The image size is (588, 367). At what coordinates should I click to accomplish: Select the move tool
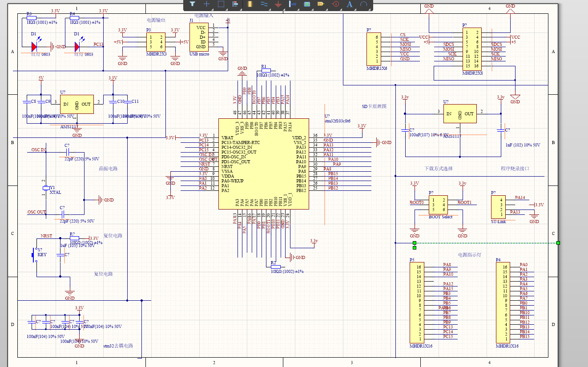(x=207, y=4)
